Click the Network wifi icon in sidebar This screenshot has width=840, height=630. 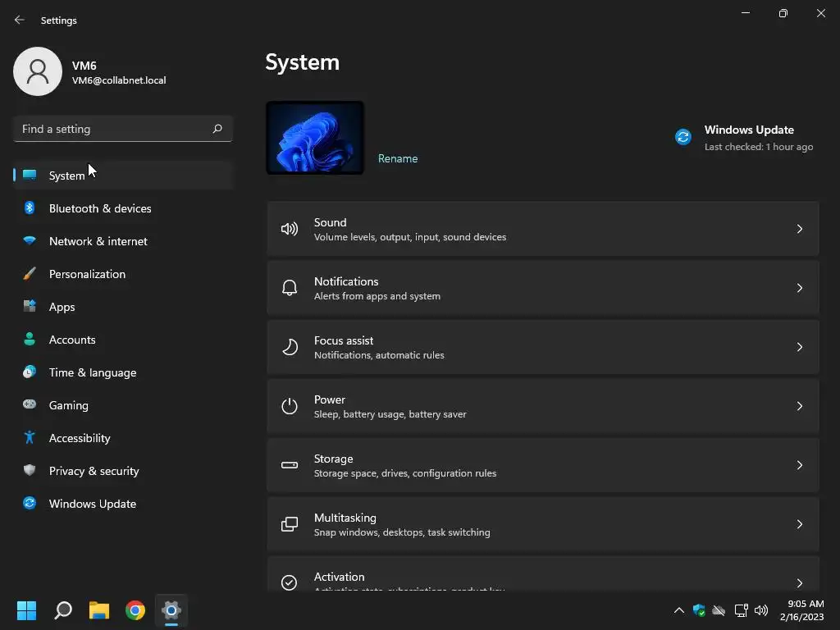[30, 240]
